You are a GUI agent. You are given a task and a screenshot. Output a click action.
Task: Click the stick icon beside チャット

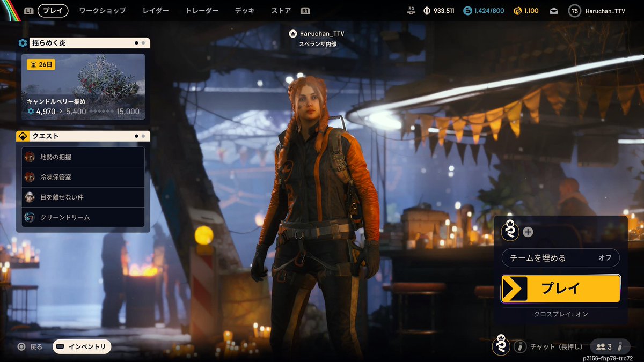tap(520, 347)
